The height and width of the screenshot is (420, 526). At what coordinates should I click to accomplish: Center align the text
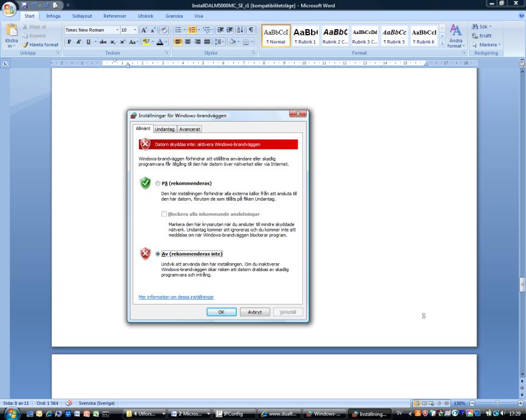tap(188, 42)
